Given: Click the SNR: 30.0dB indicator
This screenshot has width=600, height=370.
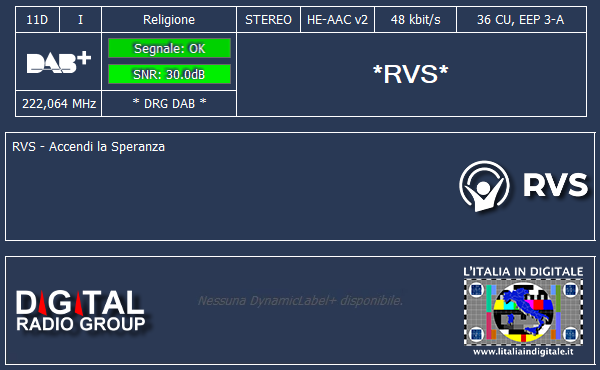Looking at the screenshot, I should 170,74.
